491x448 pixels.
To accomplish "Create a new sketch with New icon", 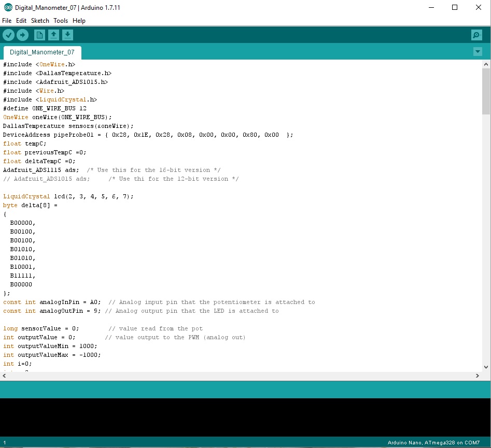I will coord(39,35).
